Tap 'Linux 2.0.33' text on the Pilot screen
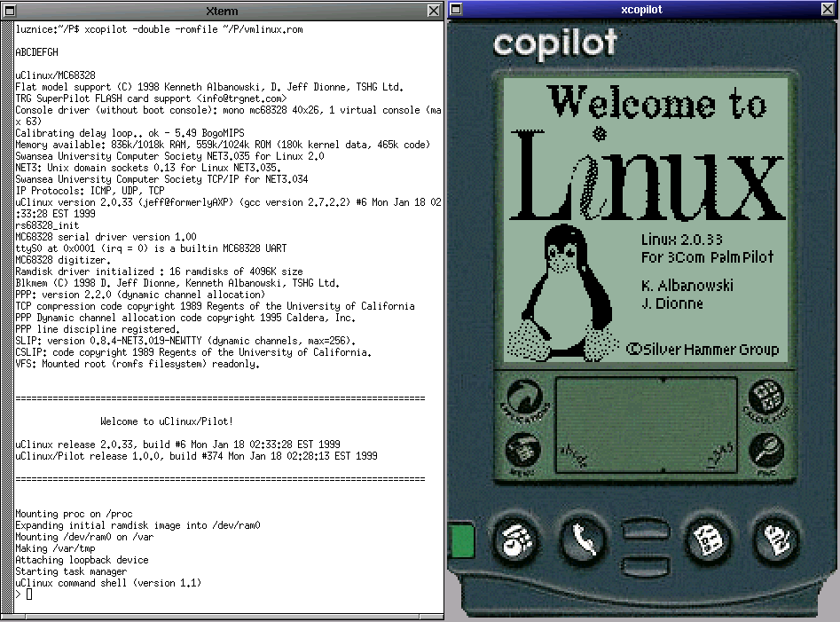The height and width of the screenshot is (622, 840). coord(681,240)
